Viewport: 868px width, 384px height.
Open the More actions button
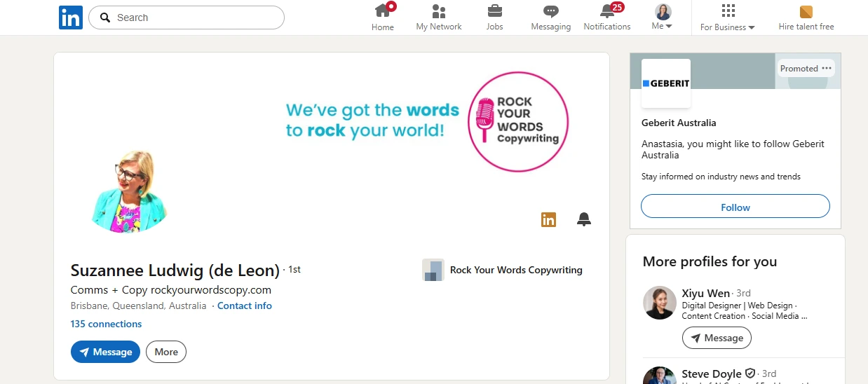[166, 352]
